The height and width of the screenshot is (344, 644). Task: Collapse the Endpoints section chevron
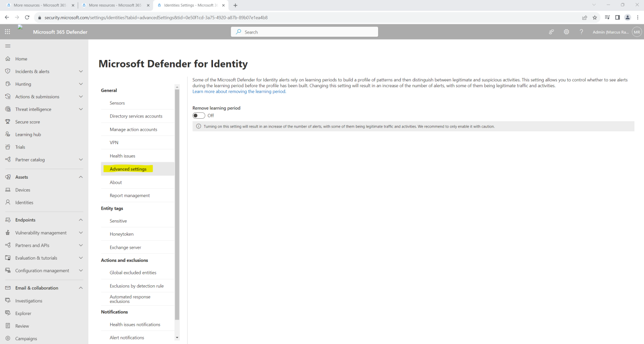pyautogui.click(x=80, y=219)
